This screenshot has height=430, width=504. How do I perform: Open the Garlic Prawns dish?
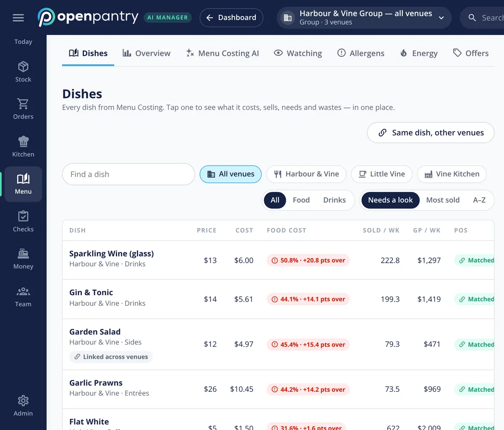pos(278,389)
